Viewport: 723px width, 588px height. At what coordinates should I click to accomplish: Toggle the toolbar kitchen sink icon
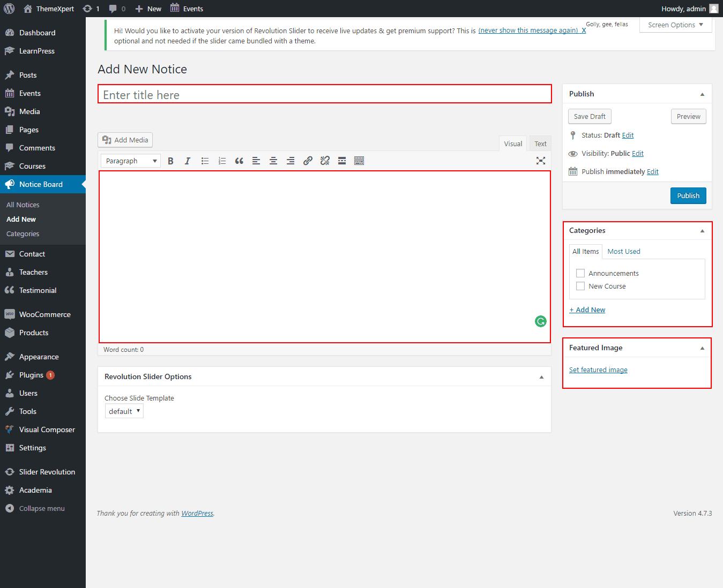click(x=359, y=161)
